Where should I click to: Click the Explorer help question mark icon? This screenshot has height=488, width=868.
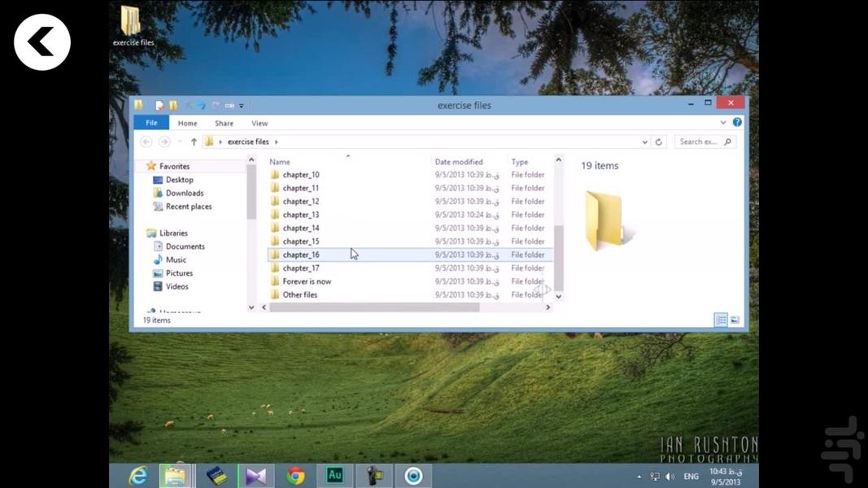coord(737,123)
